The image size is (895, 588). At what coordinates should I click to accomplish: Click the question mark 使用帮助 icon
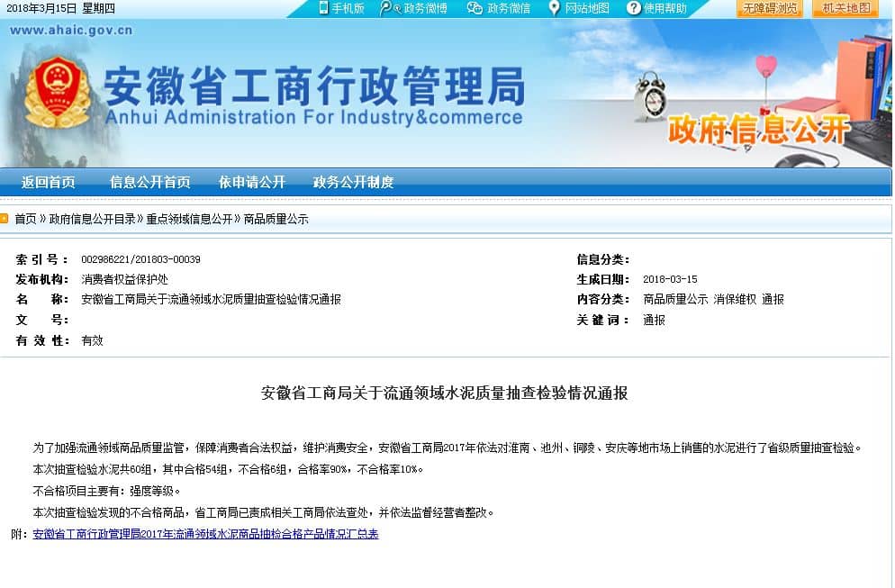tap(633, 8)
